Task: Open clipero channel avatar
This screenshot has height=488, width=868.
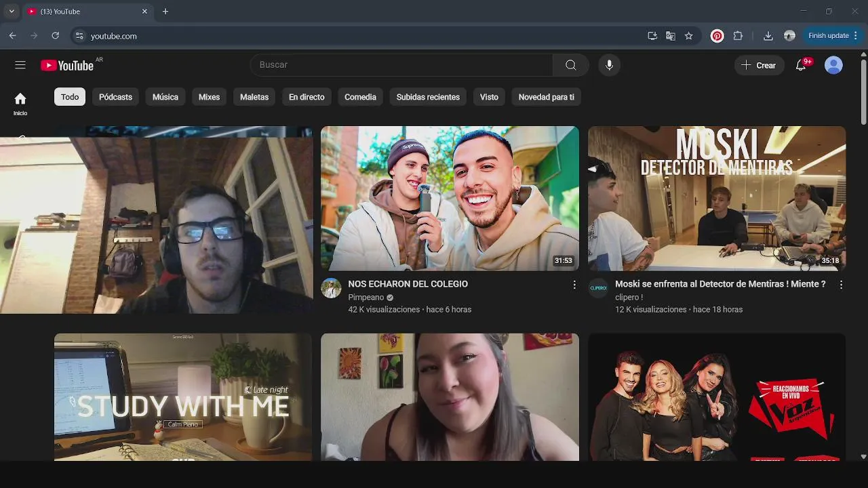Action: (x=598, y=288)
